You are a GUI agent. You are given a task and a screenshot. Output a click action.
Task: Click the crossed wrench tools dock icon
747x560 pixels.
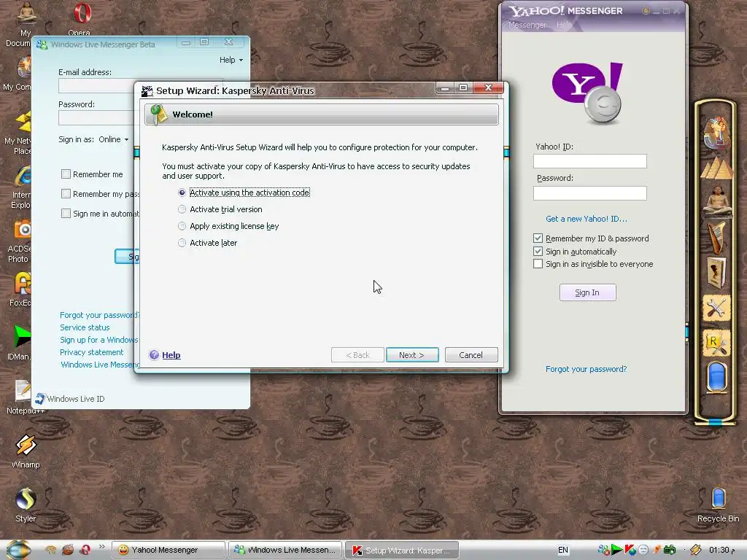click(716, 308)
